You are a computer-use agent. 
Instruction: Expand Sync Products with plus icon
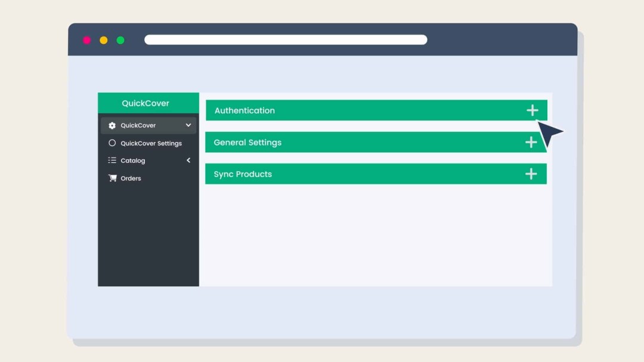click(531, 174)
